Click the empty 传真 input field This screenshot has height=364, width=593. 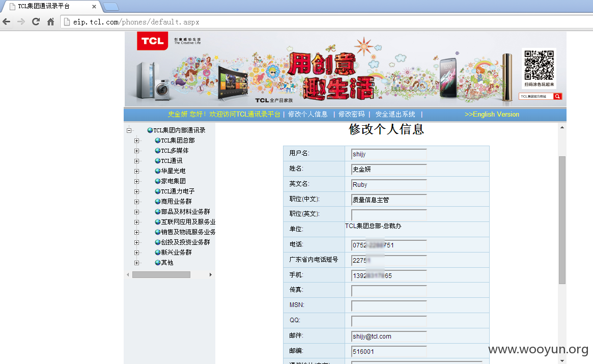coord(389,291)
